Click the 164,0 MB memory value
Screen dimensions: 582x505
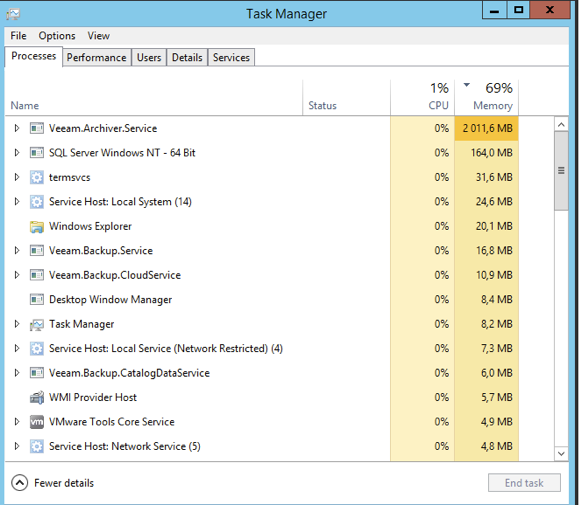click(491, 153)
